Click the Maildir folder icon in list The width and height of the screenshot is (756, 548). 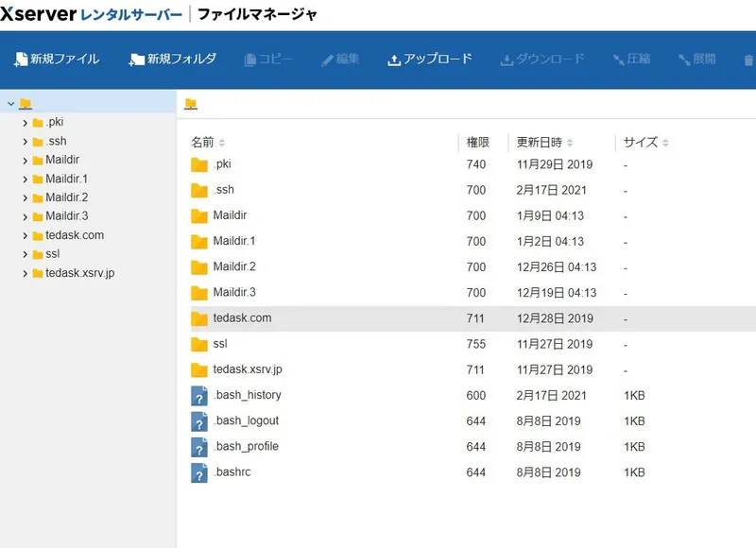[x=199, y=216]
